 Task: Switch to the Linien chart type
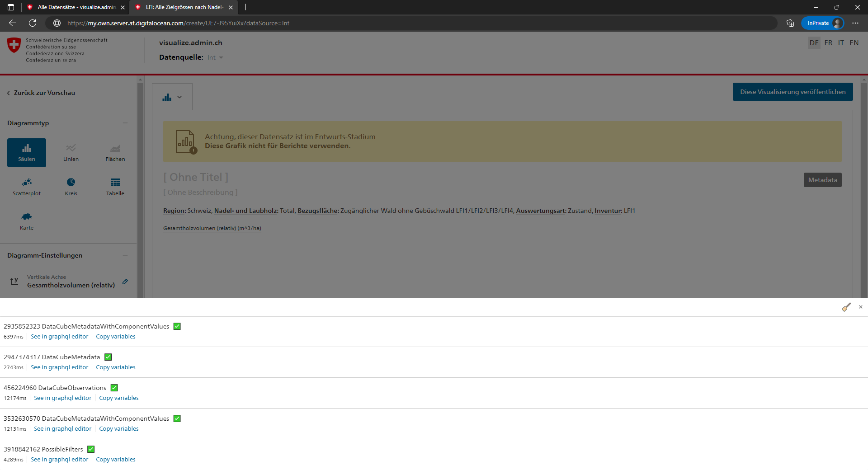point(71,152)
